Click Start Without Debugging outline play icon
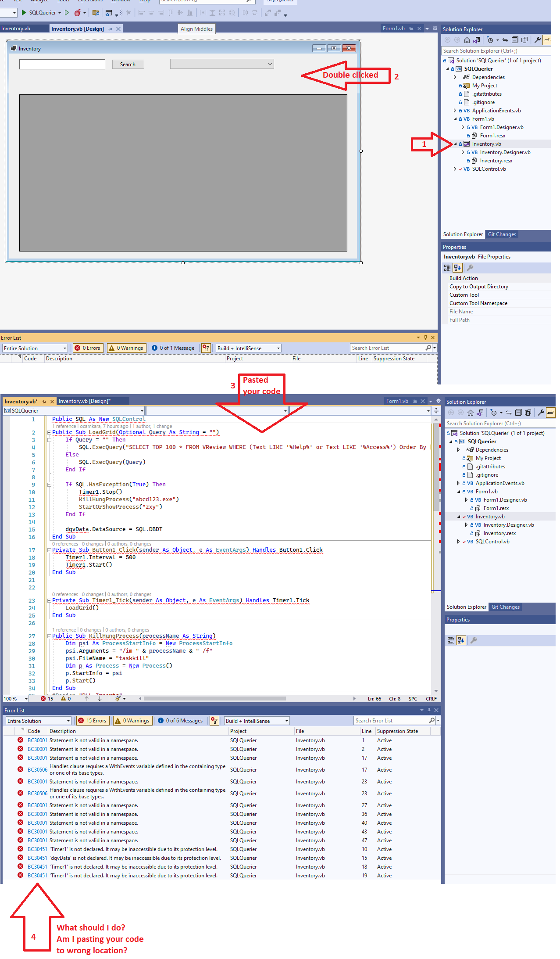This screenshot has height=959, width=560. click(x=67, y=12)
